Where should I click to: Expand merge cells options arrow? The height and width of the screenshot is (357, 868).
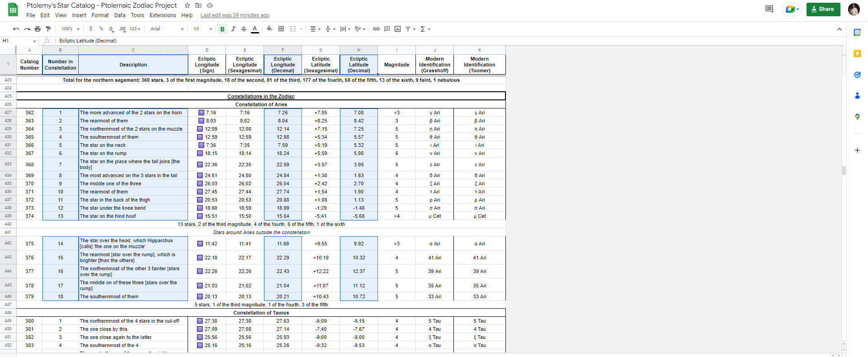pos(301,29)
